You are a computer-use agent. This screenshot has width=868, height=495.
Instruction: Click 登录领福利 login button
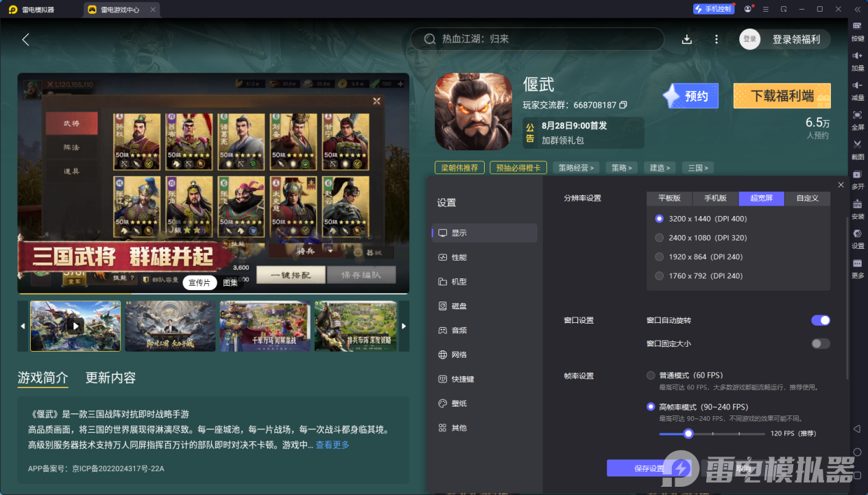pyautogui.click(x=796, y=39)
